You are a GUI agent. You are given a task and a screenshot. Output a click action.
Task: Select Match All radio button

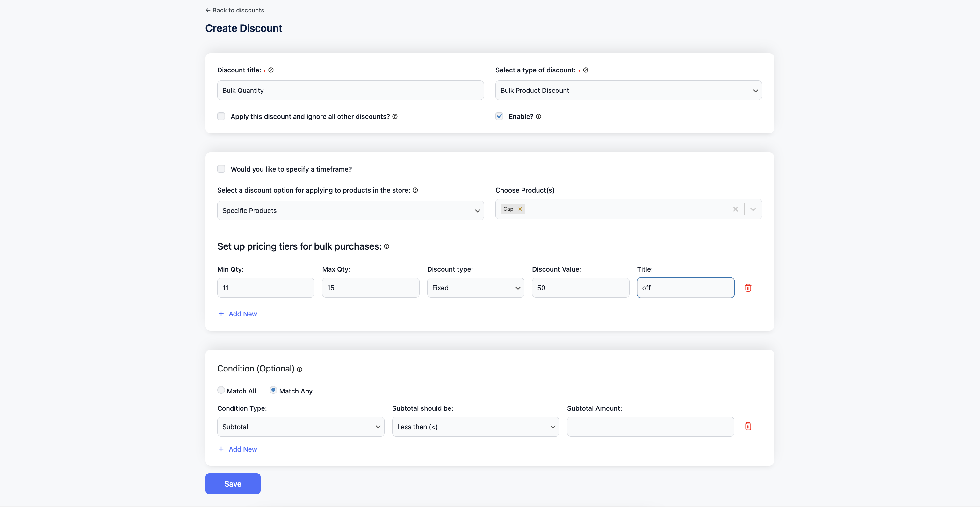tap(220, 391)
